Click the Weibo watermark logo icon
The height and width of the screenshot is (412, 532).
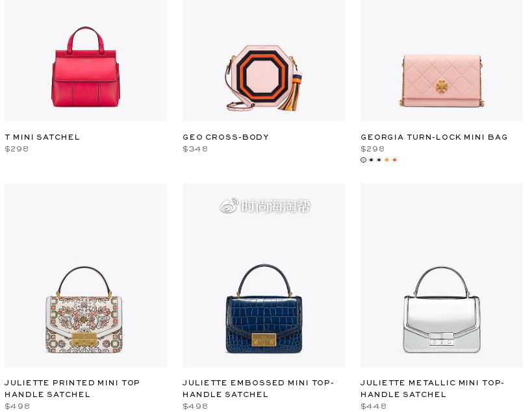(x=229, y=205)
